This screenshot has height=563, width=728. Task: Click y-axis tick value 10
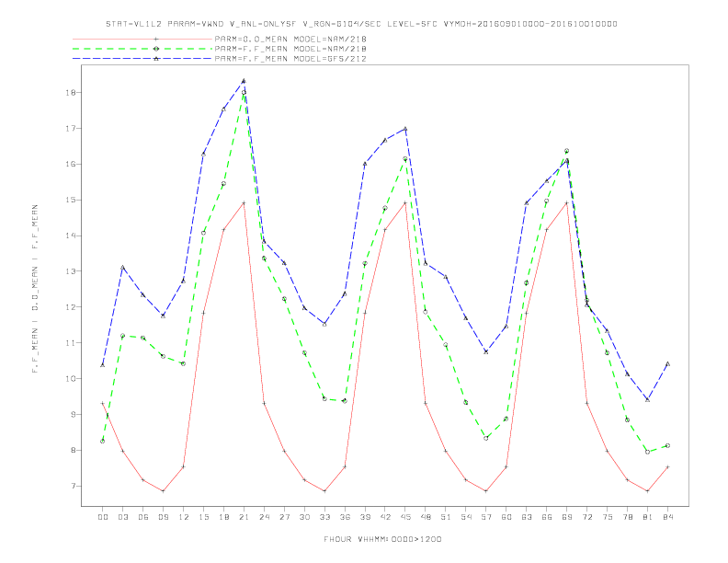click(x=70, y=379)
